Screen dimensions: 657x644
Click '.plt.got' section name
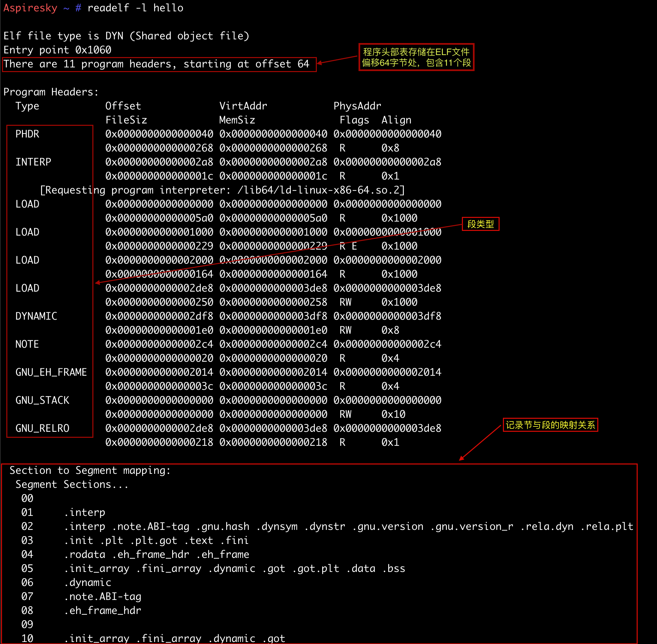click(153, 541)
